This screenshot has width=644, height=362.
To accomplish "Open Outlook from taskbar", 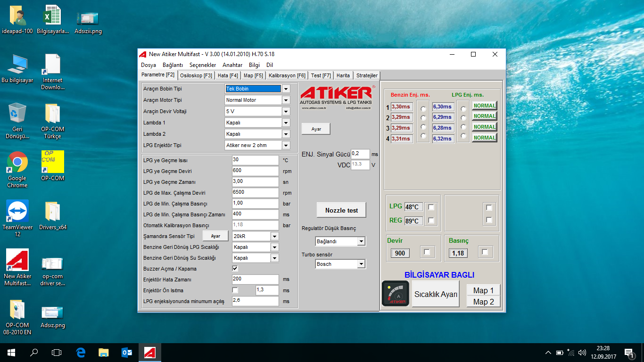I will (x=127, y=352).
